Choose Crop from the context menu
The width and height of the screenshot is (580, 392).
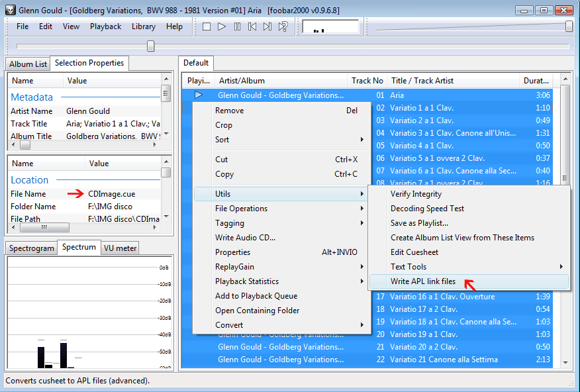[x=282, y=125]
